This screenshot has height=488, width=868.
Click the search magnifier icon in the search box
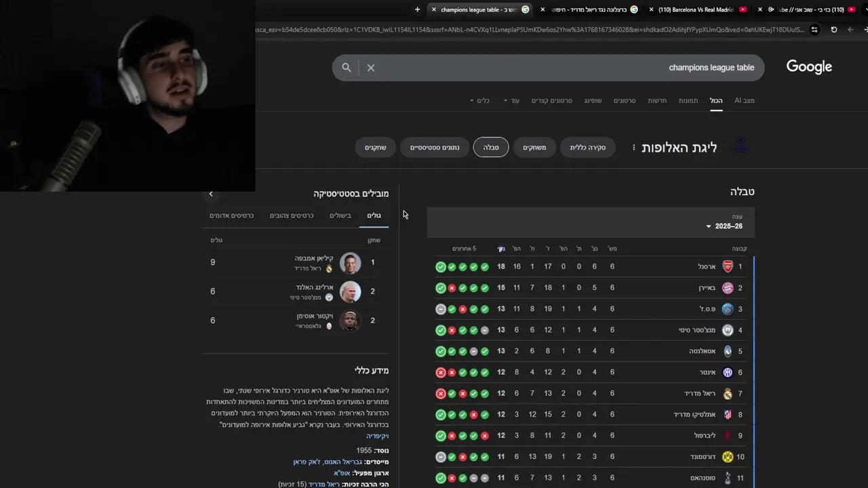347,68
